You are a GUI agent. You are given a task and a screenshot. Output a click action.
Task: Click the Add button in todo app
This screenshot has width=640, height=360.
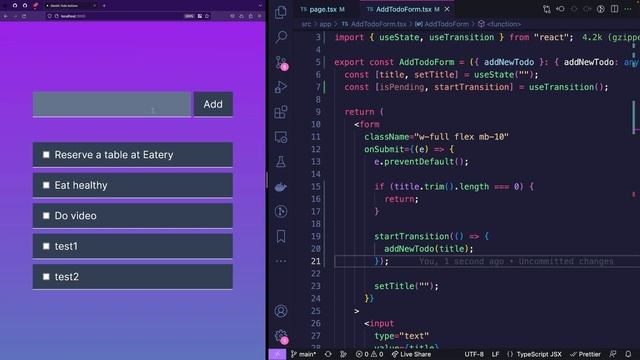[213, 104]
